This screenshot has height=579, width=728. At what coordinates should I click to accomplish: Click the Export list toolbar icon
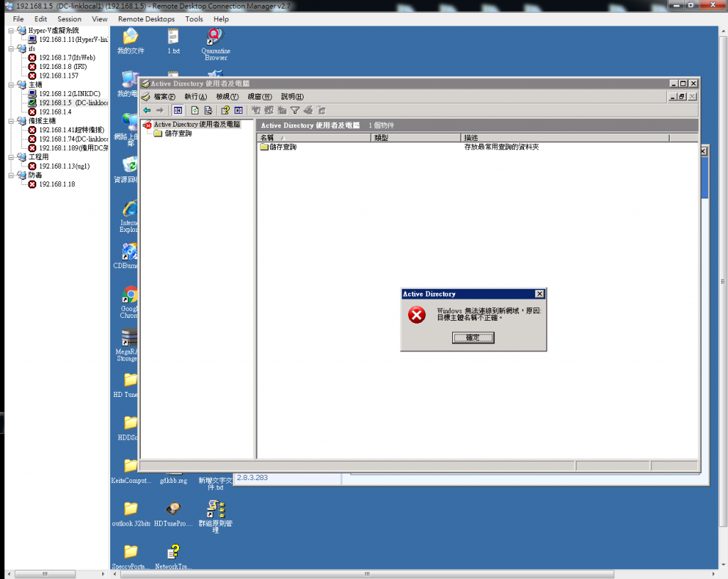tap(208, 110)
